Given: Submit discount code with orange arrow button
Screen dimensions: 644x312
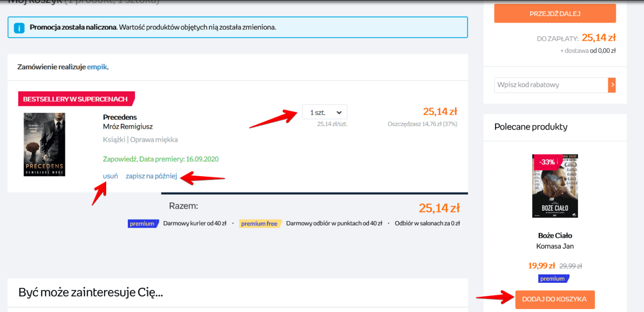Looking at the screenshot, I should [612, 85].
